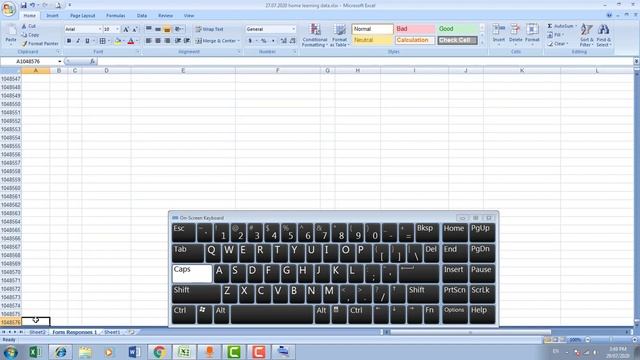The width and height of the screenshot is (640, 360).
Task: Expand the Name Box dropdown
Action: (x=60, y=62)
